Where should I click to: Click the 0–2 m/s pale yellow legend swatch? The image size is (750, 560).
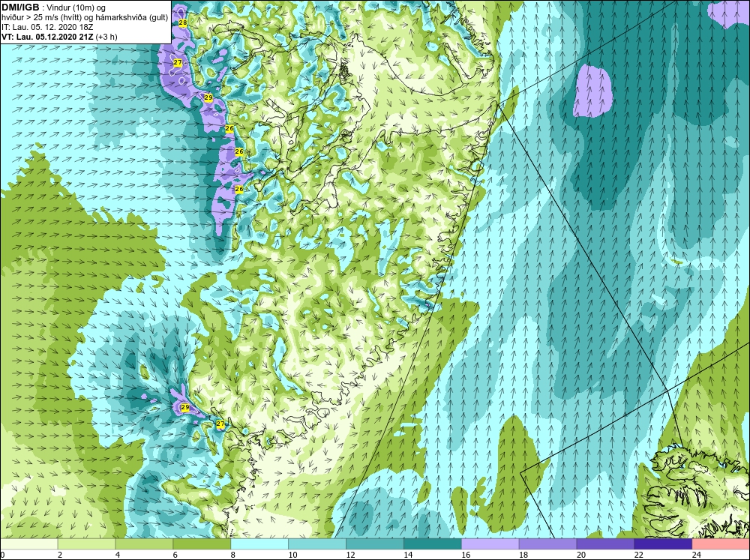pyautogui.click(x=28, y=544)
